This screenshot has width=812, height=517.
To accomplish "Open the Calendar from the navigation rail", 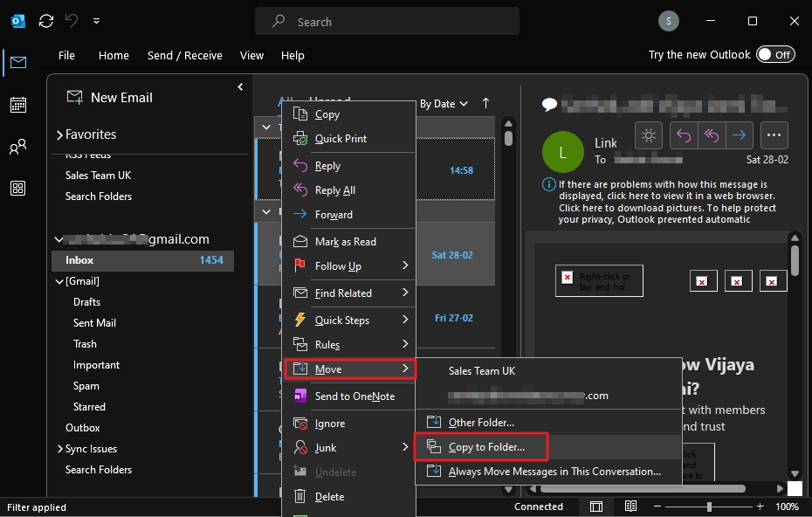I will coord(17,104).
